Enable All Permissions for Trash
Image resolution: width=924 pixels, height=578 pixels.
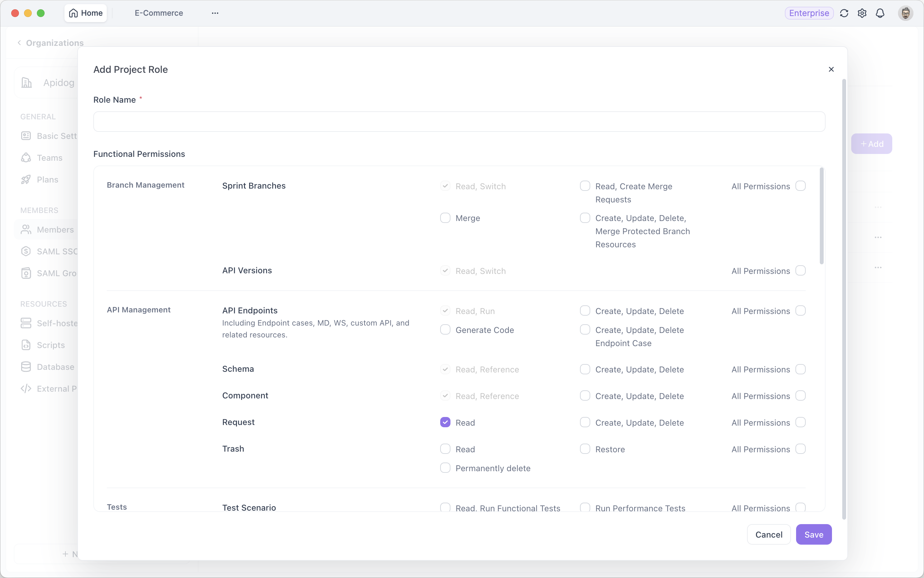click(x=801, y=449)
